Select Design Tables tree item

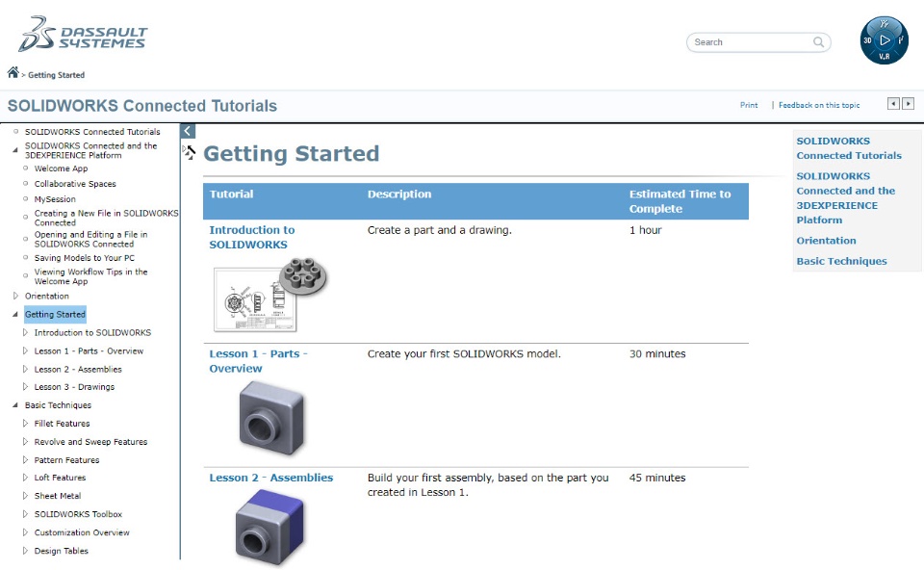click(x=61, y=551)
